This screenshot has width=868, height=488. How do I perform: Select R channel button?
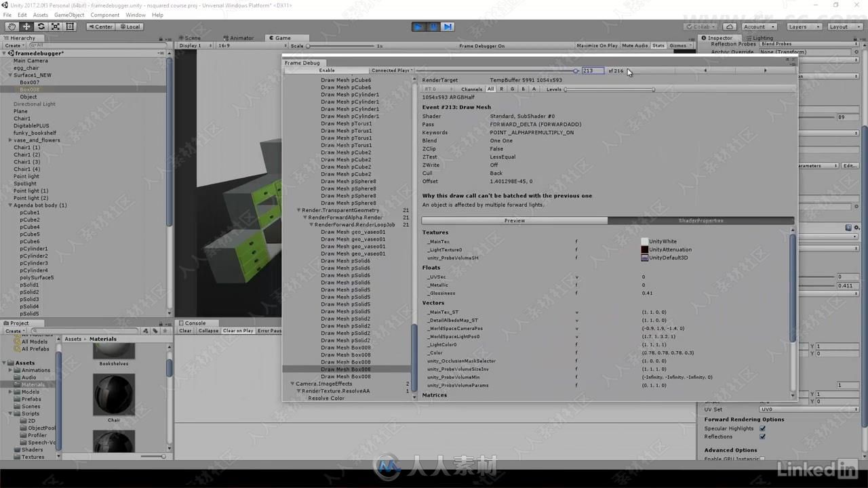[502, 89]
